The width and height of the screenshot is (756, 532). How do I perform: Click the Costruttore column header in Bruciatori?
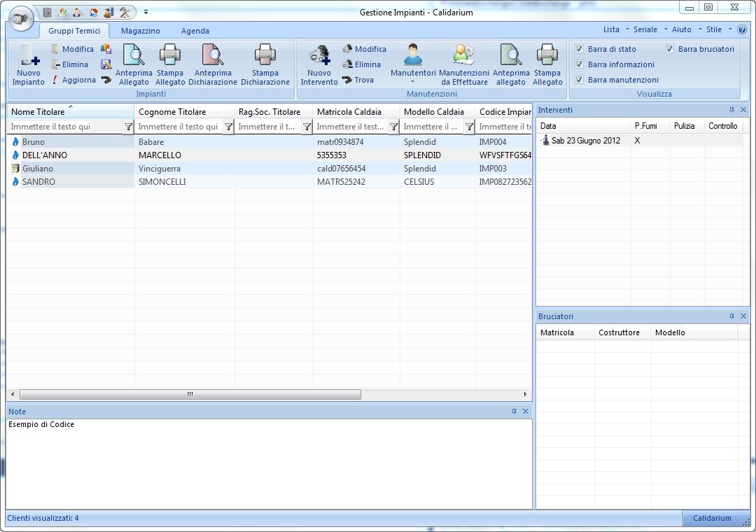[x=622, y=332]
